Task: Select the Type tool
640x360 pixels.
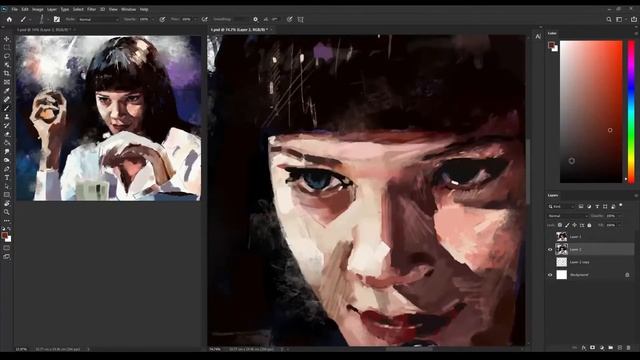Action: (x=7, y=178)
